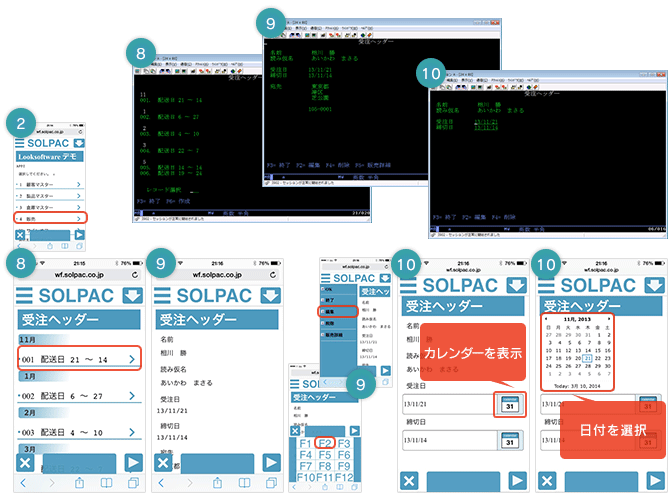668x493 pixels.
Task: Open 4 販売 row in the Looksoftware デモ menu
Action: [x=50, y=218]
